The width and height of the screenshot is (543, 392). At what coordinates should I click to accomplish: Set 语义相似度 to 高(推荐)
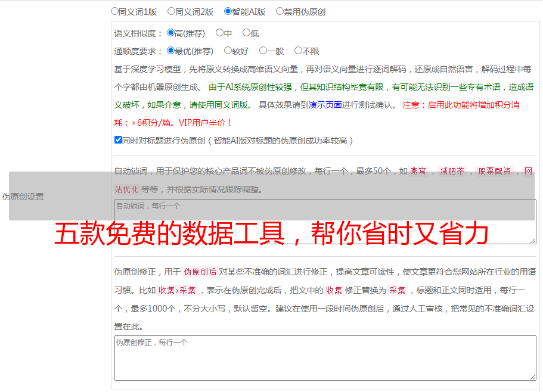coord(170,33)
